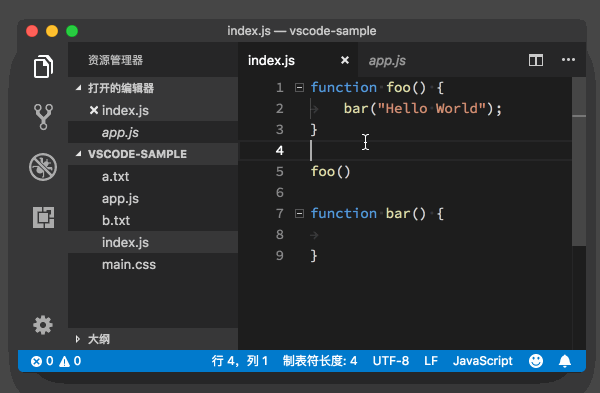
Task: Close index.js in open editors list
Action: (94, 111)
